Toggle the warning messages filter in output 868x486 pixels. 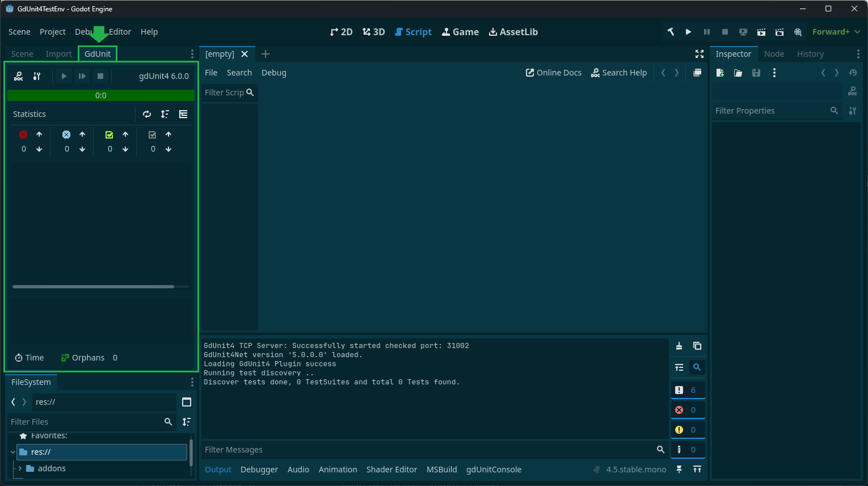688,430
